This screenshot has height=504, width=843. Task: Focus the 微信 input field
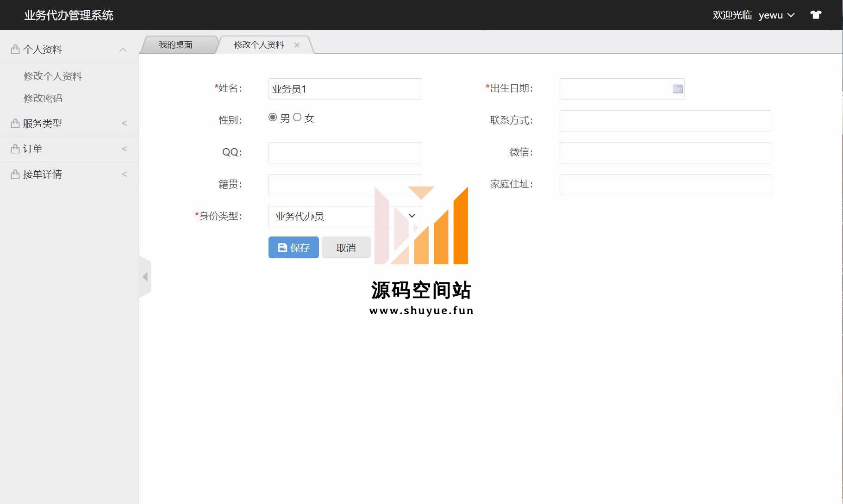665,153
